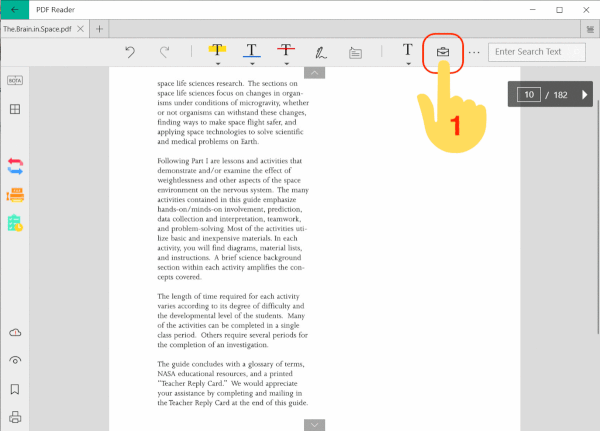Go to the next page arrow
Screen dimensions: 600x431
pyautogui.click(x=585, y=95)
